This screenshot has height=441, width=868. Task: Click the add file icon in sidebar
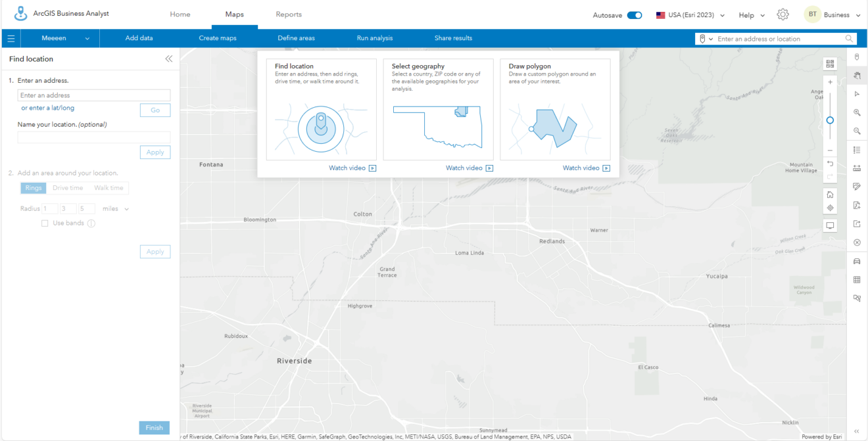[x=857, y=205]
